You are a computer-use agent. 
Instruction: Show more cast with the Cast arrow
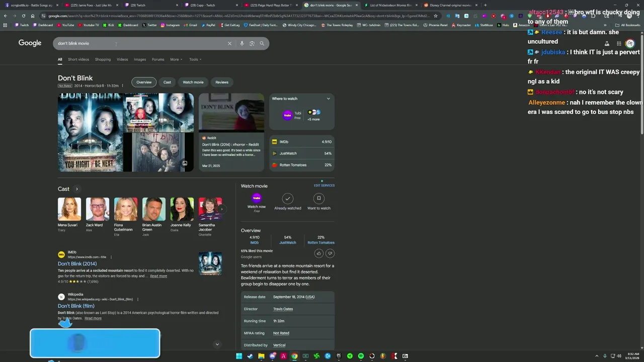point(76,189)
